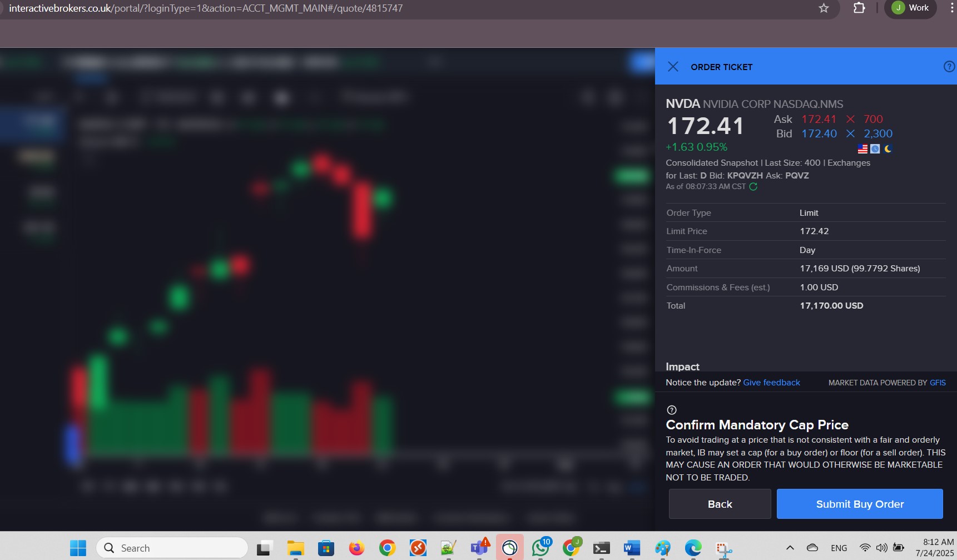Viewport: 957px width, 560px height.
Task: Open Microsoft Word from the taskbar
Action: click(x=632, y=548)
